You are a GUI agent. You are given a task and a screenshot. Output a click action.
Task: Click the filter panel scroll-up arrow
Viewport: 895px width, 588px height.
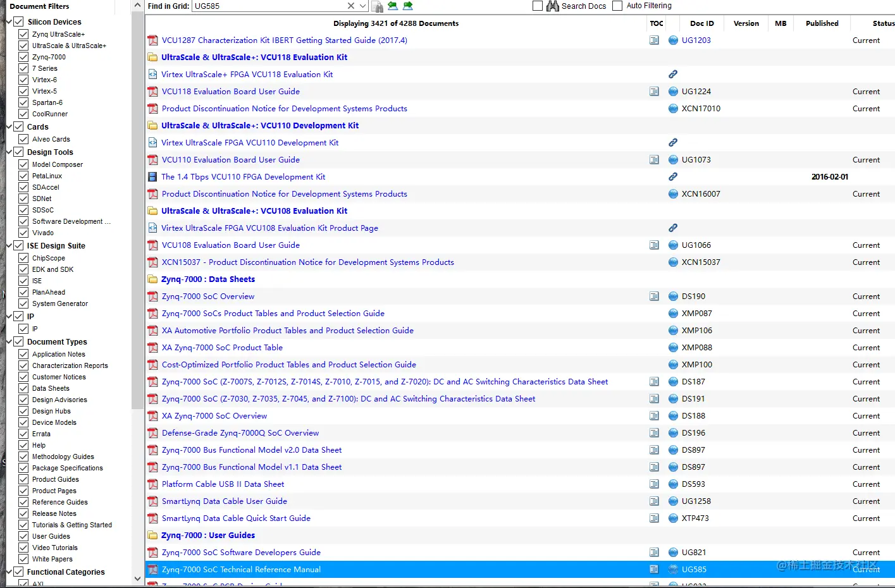tap(137, 6)
